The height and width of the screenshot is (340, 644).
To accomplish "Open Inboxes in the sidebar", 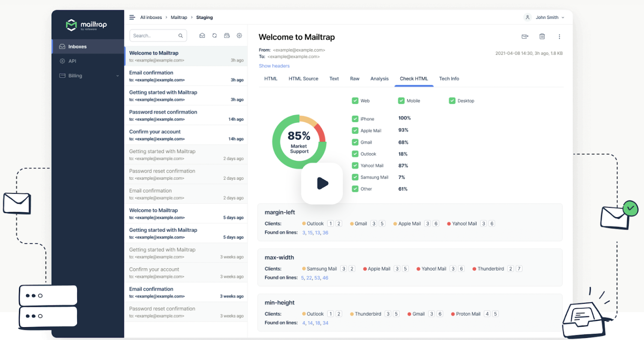I will (x=88, y=46).
